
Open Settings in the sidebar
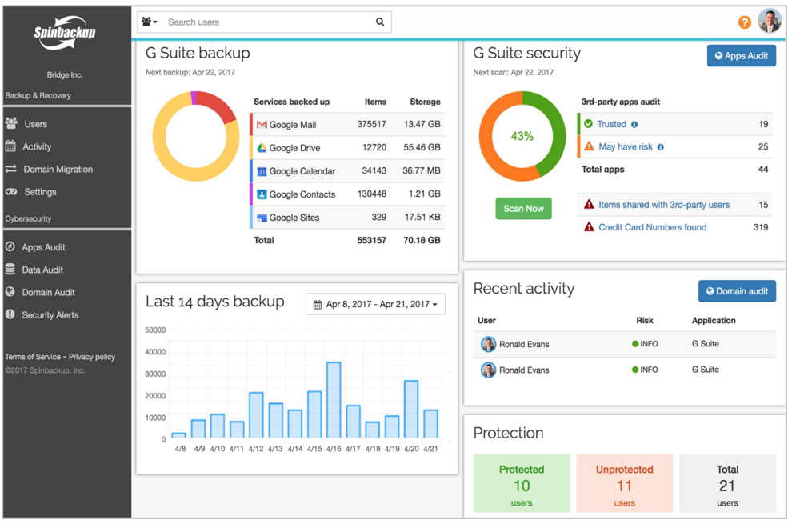tap(40, 192)
